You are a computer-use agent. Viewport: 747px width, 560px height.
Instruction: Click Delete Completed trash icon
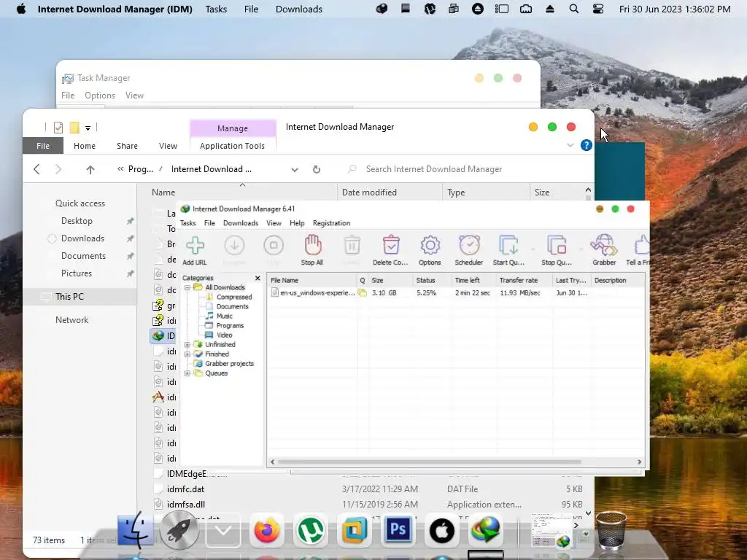[391, 246]
